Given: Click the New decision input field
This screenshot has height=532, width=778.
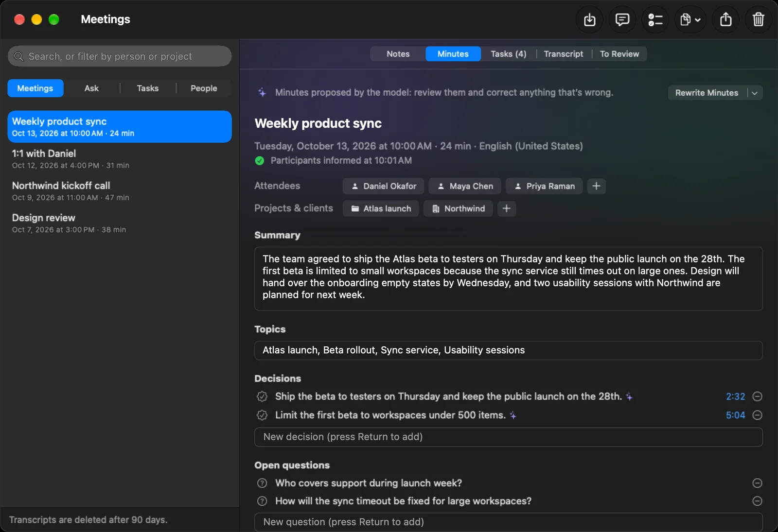Looking at the screenshot, I should tap(508, 437).
